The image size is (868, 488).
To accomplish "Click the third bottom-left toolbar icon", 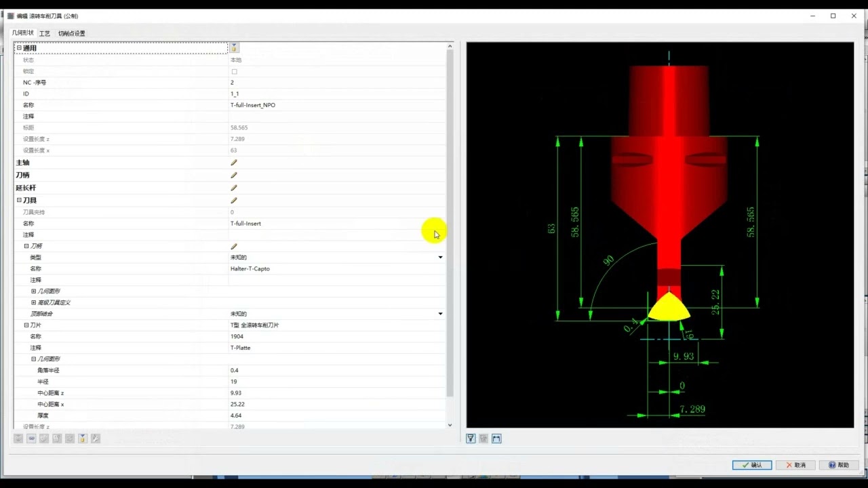I will click(x=44, y=439).
